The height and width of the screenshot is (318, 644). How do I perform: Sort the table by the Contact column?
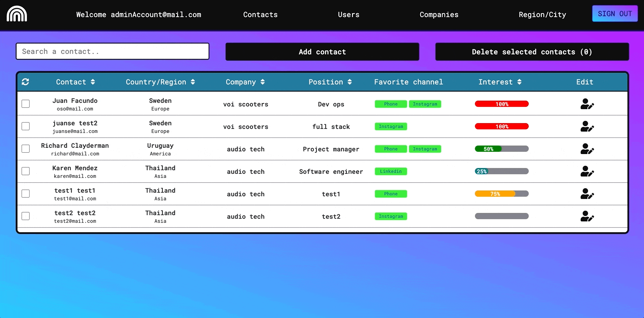tap(75, 82)
